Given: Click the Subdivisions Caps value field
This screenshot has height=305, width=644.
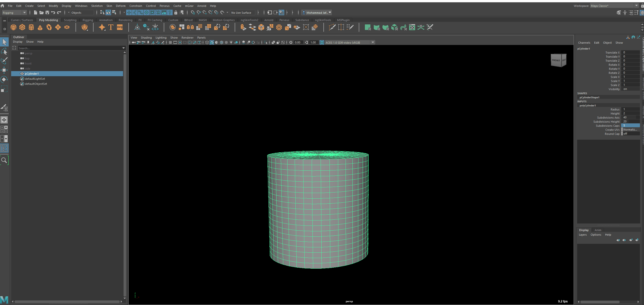Looking at the screenshot, I should point(630,125).
